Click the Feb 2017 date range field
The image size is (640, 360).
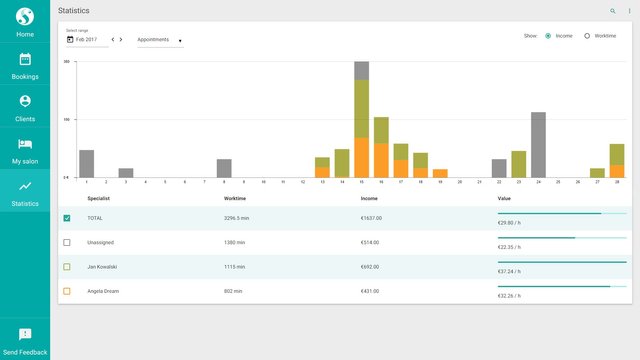click(x=87, y=40)
